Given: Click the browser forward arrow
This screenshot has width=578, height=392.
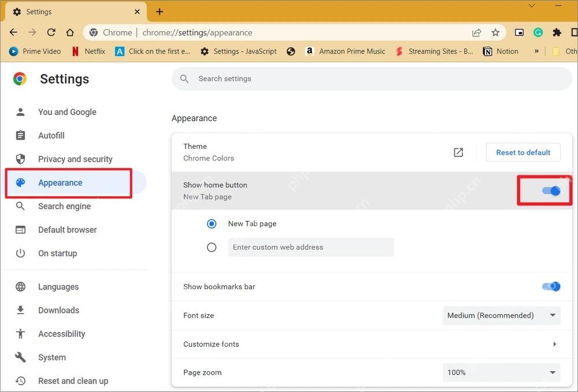Looking at the screenshot, I should pyautogui.click(x=32, y=32).
